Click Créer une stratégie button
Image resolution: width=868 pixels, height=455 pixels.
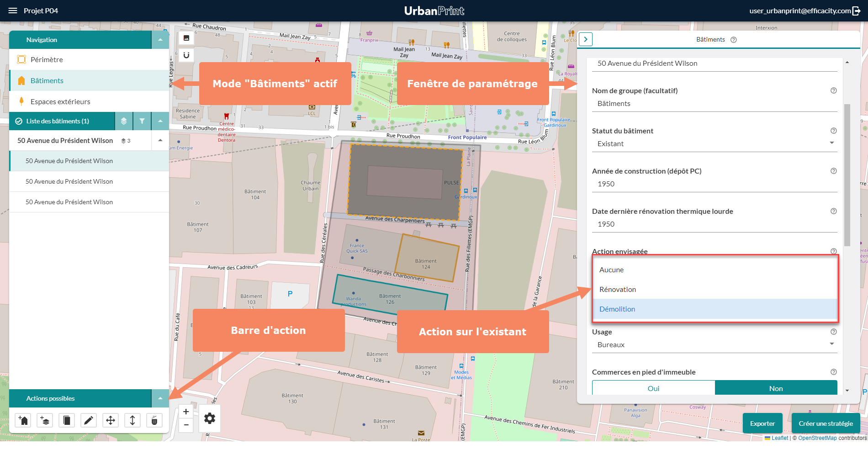pos(826,423)
